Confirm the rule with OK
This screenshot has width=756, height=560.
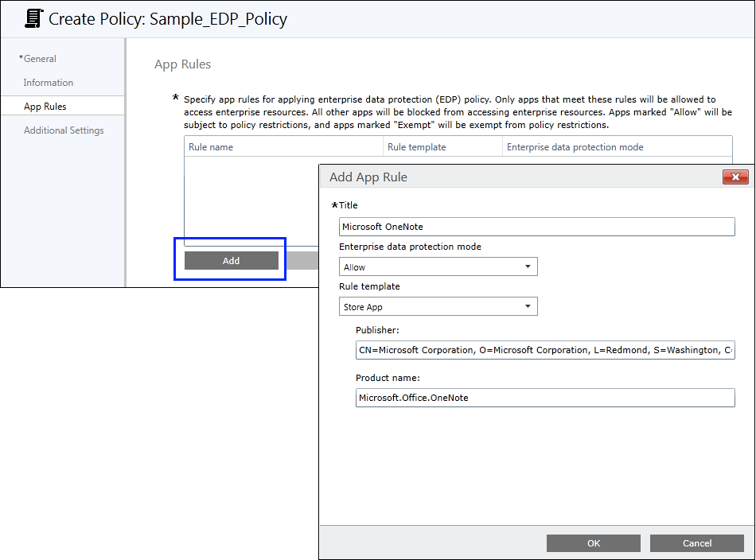pyautogui.click(x=593, y=543)
